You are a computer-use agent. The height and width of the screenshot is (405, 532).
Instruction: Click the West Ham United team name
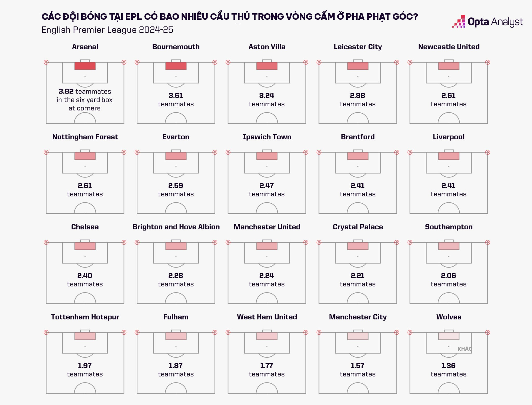(x=267, y=317)
